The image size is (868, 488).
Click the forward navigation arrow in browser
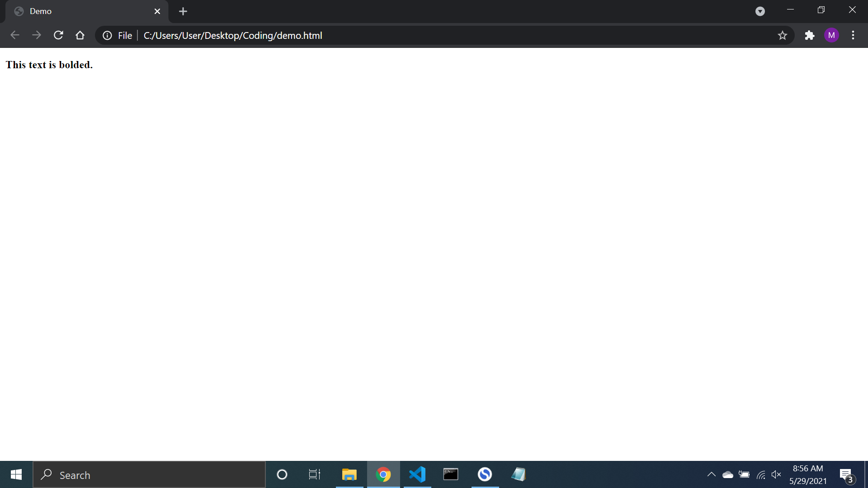pyautogui.click(x=37, y=35)
